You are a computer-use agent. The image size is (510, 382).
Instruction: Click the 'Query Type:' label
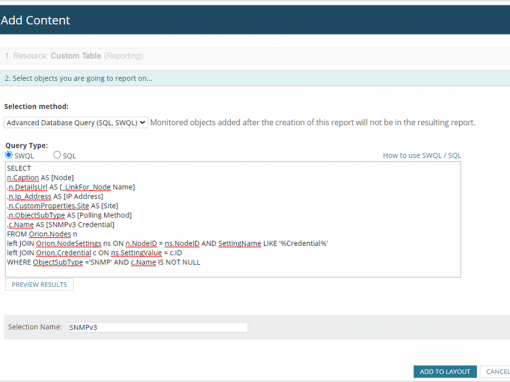[27, 145]
